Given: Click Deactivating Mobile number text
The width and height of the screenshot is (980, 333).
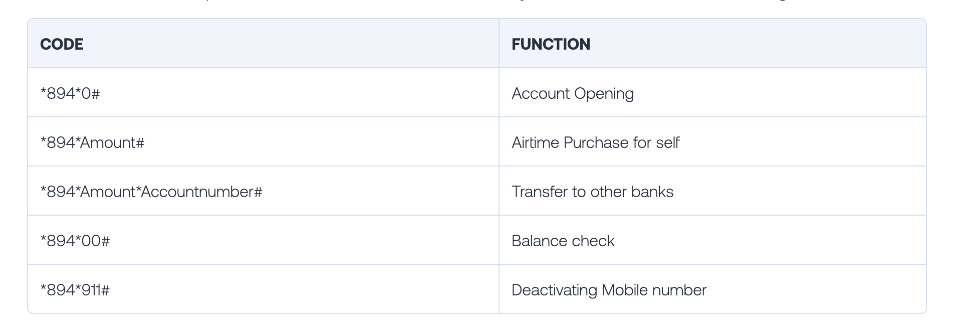Looking at the screenshot, I should (x=609, y=290).
